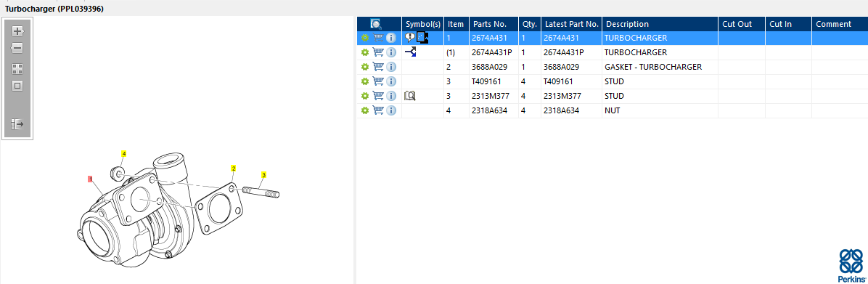
Task: Sort by Item column header
Action: click(x=456, y=24)
